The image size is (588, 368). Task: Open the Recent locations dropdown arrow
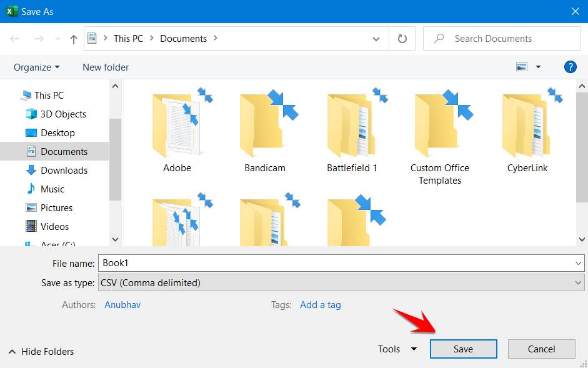(x=57, y=38)
